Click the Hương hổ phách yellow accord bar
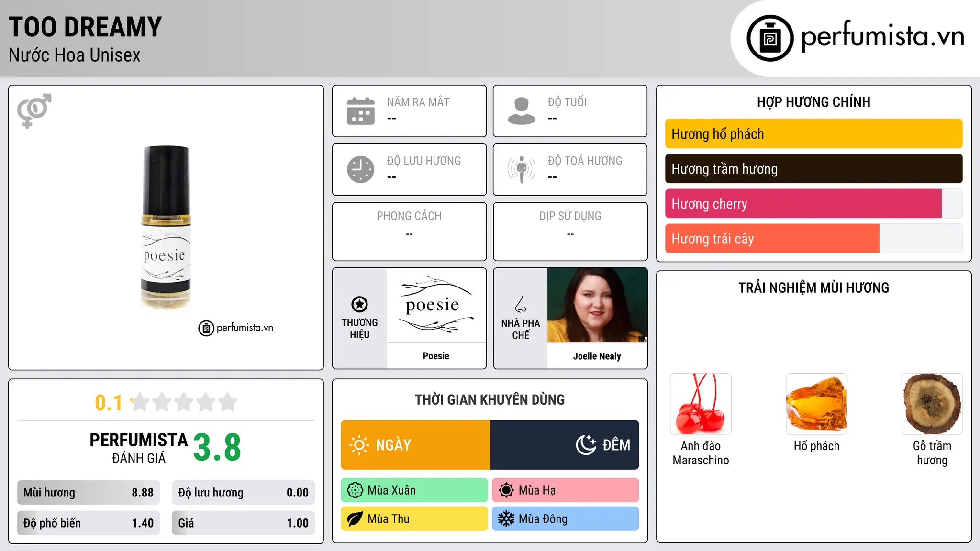 [813, 134]
